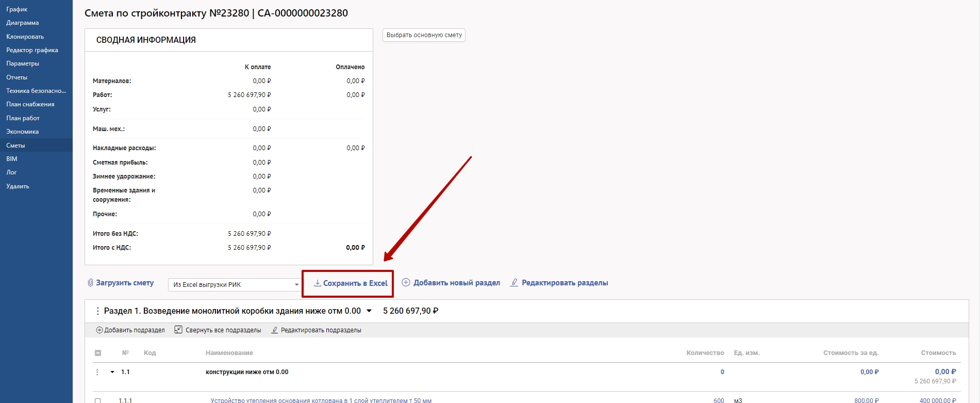Click the collapse icon for Свернуть все подразделы
This screenshot has width=980, height=403.
[178, 330]
